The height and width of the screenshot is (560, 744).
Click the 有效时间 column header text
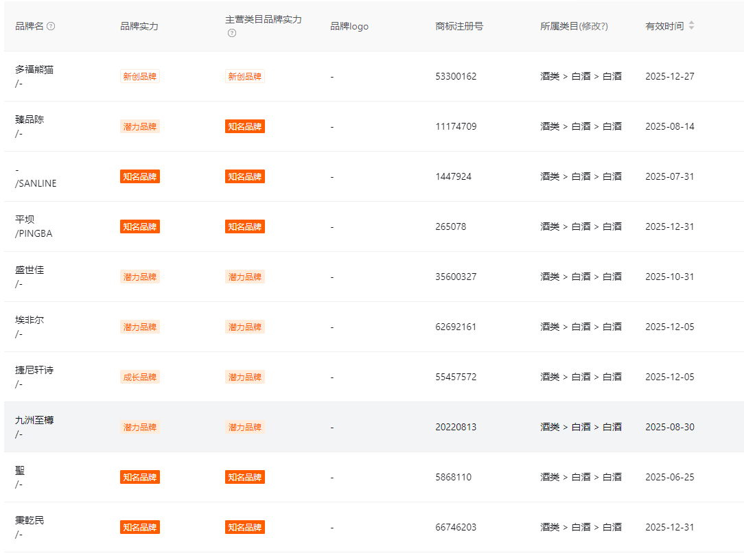click(x=664, y=26)
